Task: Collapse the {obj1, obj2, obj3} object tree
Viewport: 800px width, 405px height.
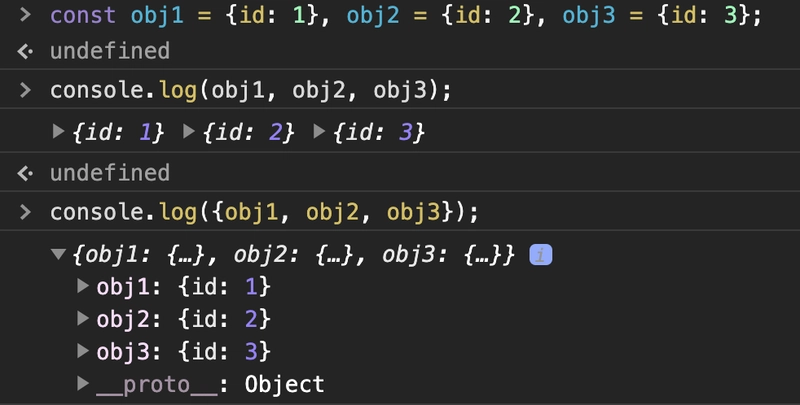Action: tap(59, 254)
